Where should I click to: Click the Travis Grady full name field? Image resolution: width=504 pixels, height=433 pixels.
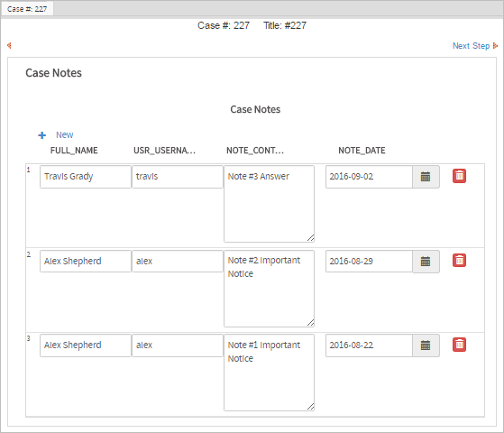click(x=86, y=177)
